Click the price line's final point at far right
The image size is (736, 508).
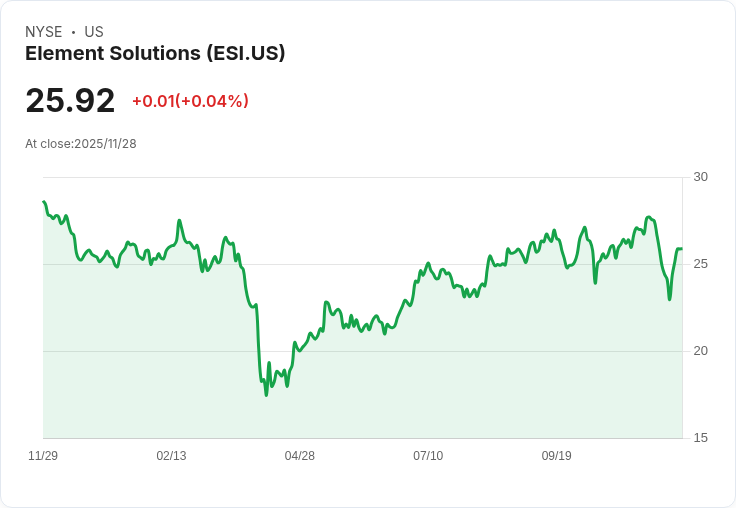tap(682, 249)
